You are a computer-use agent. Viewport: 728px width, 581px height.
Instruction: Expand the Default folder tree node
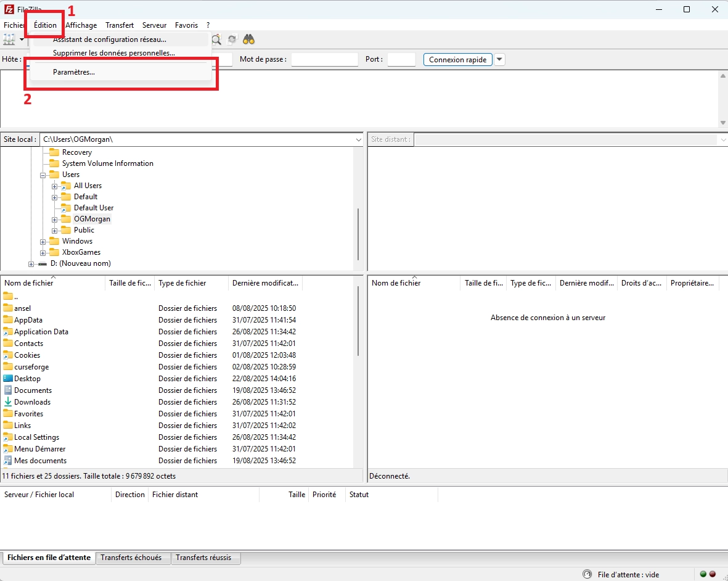[x=54, y=197]
